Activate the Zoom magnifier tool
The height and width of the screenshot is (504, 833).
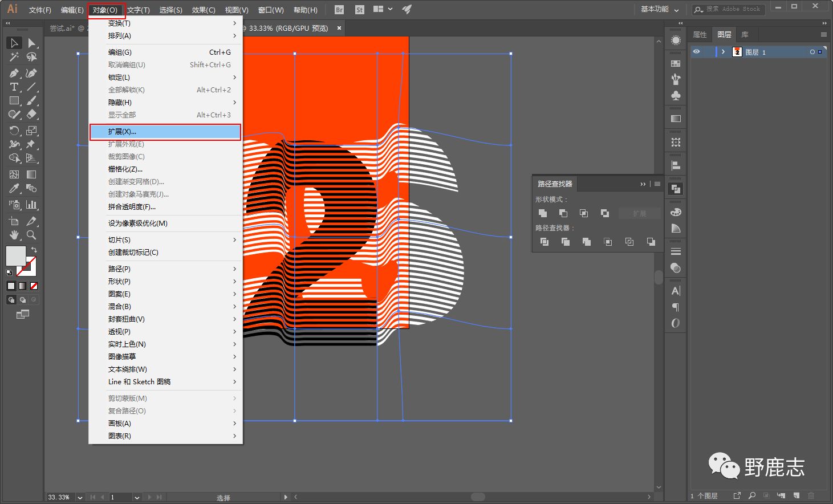pos(32,235)
